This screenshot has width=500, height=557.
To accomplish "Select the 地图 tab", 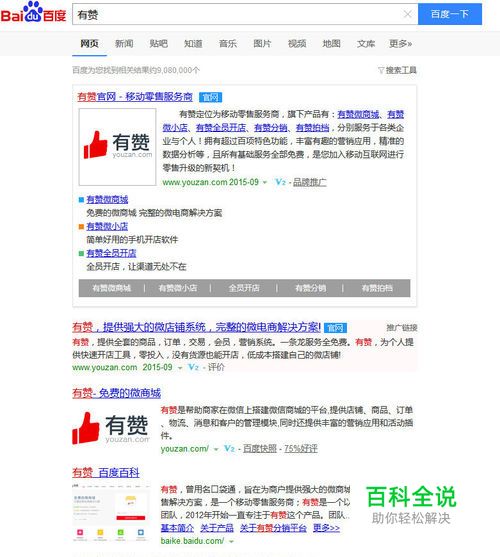I will (x=331, y=44).
